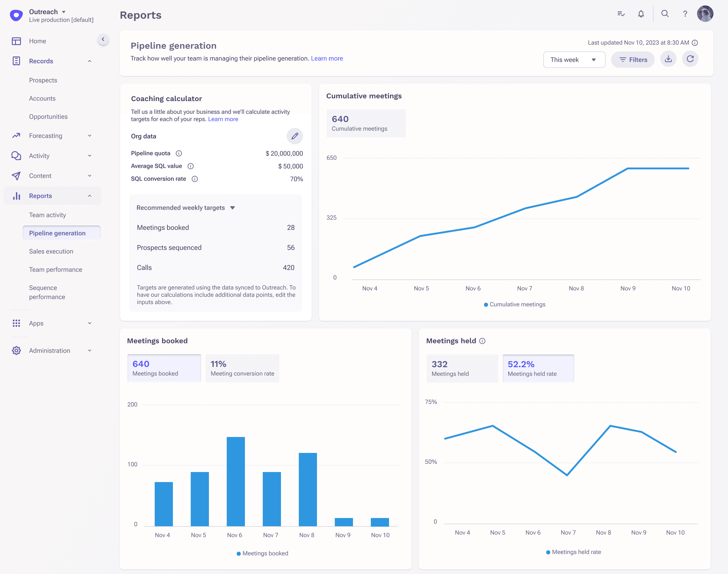Viewport: 728px width, 574px height.
Task: Open the notifications bell
Action: pyautogui.click(x=641, y=14)
